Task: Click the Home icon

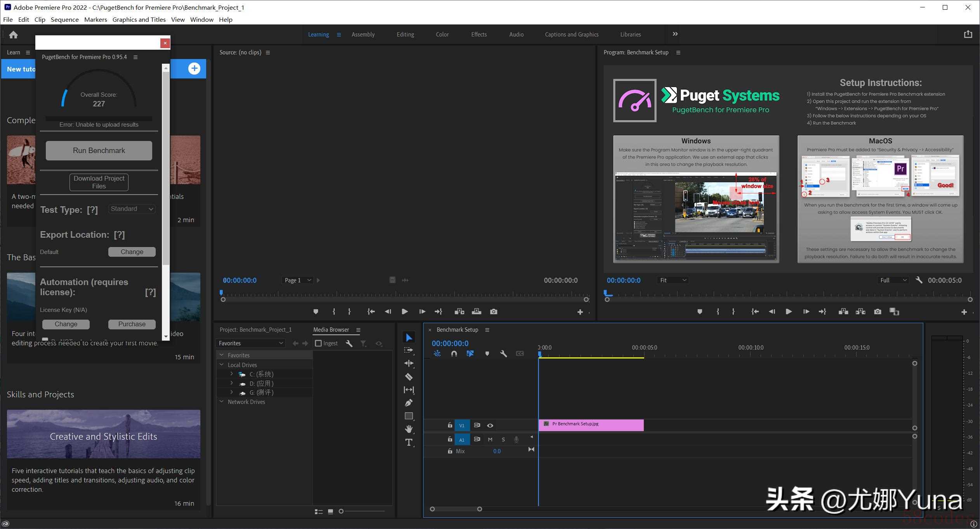Action: [x=14, y=35]
